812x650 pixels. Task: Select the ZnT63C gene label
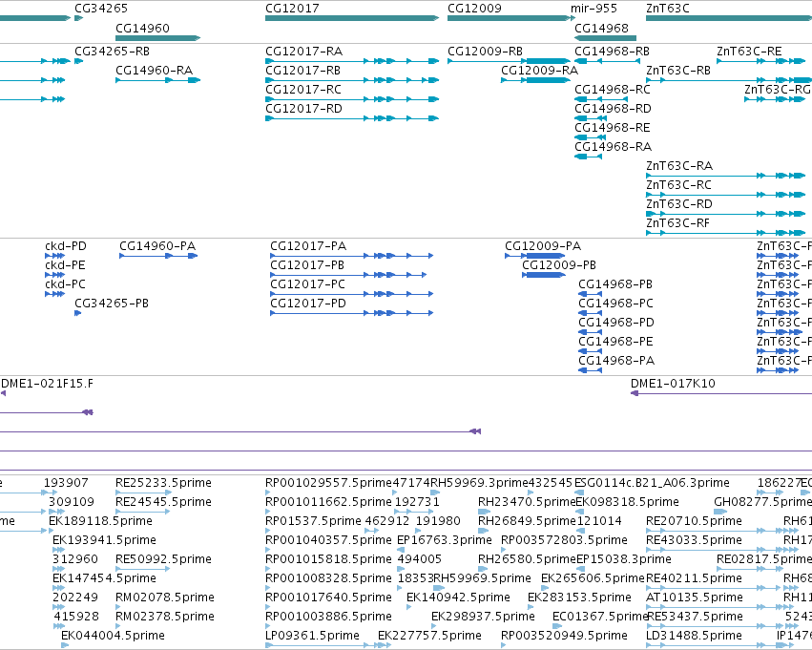click(x=668, y=9)
